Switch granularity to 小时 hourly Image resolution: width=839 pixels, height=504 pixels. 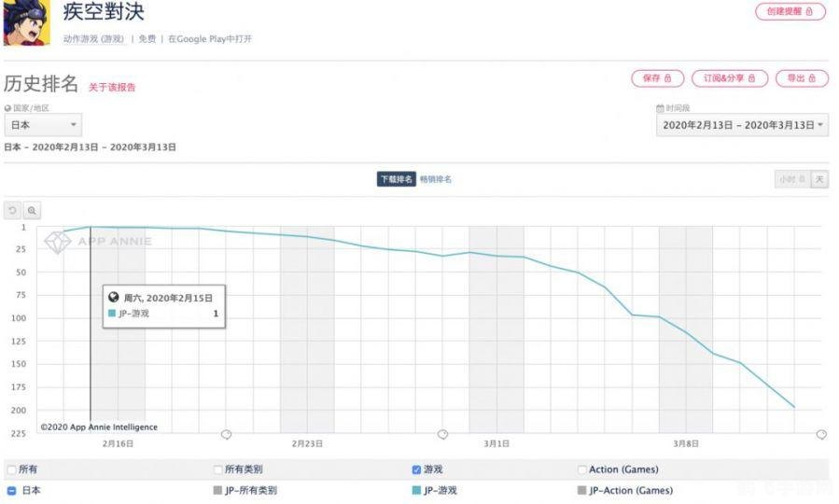(x=789, y=179)
